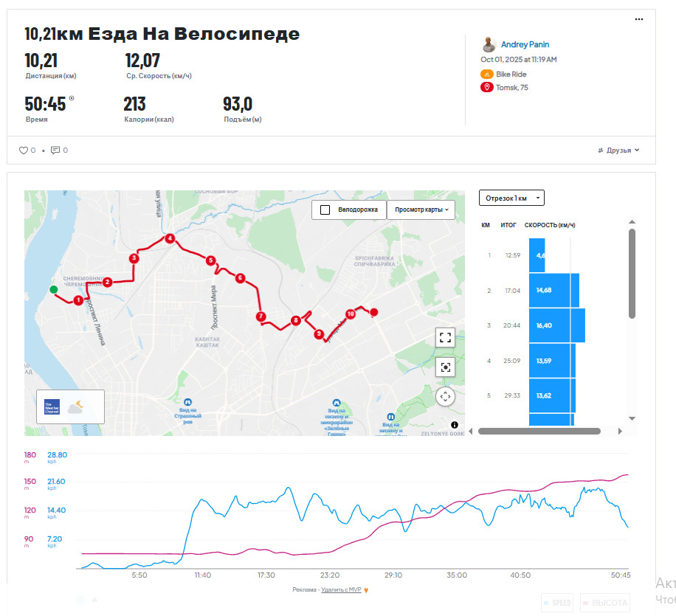
Task: Open comments via the speech bubble icon
Action: (55, 150)
